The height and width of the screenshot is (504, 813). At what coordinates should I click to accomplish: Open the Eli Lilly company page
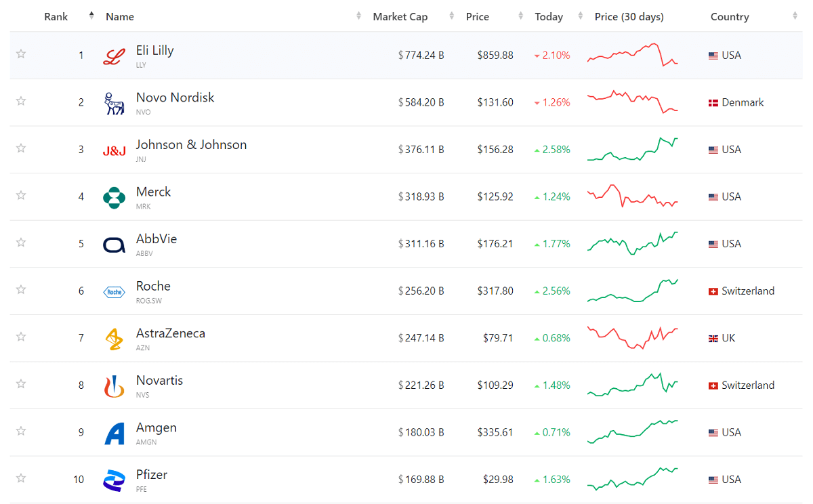[x=154, y=50]
